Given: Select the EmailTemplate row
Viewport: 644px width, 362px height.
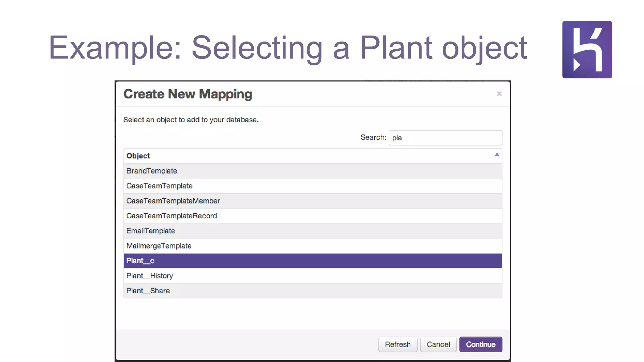Looking at the screenshot, I should pyautogui.click(x=313, y=231).
